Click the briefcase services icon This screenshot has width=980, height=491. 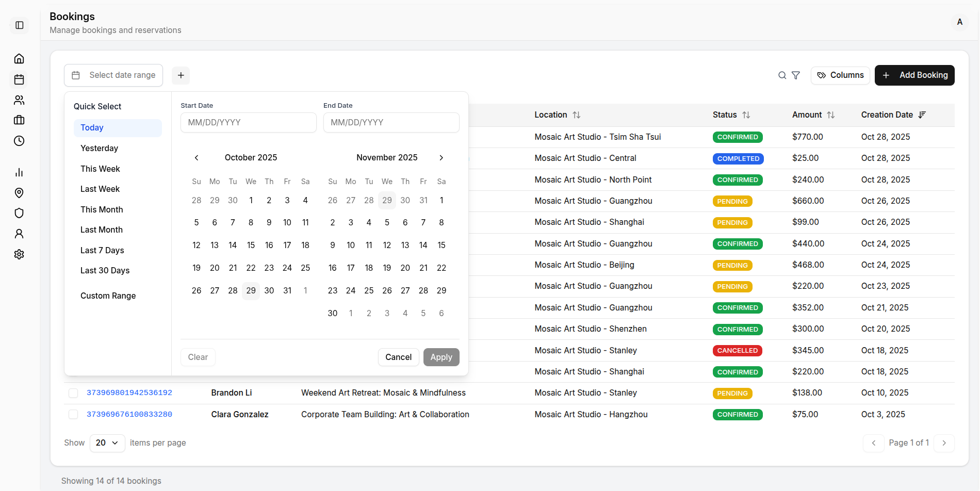pyautogui.click(x=19, y=120)
